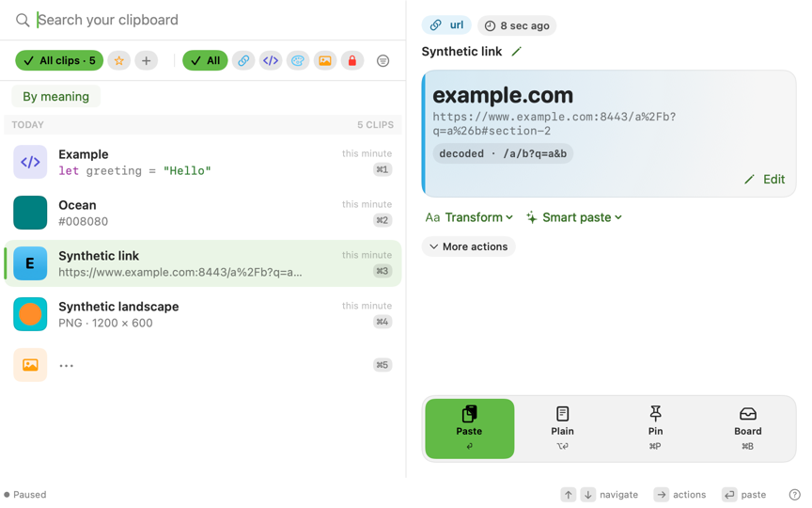Filter clips by color palette icon
Screen dimensions: 812x508
(x=298, y=60)
